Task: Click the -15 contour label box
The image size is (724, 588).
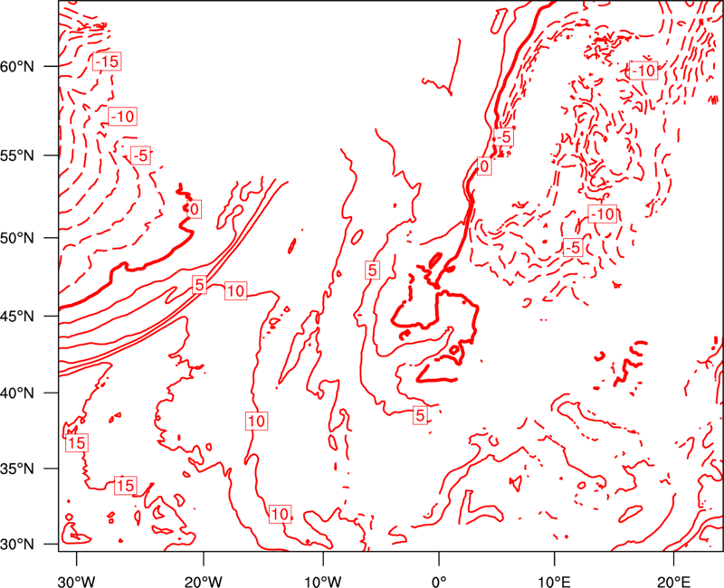Action: [107, 62]
